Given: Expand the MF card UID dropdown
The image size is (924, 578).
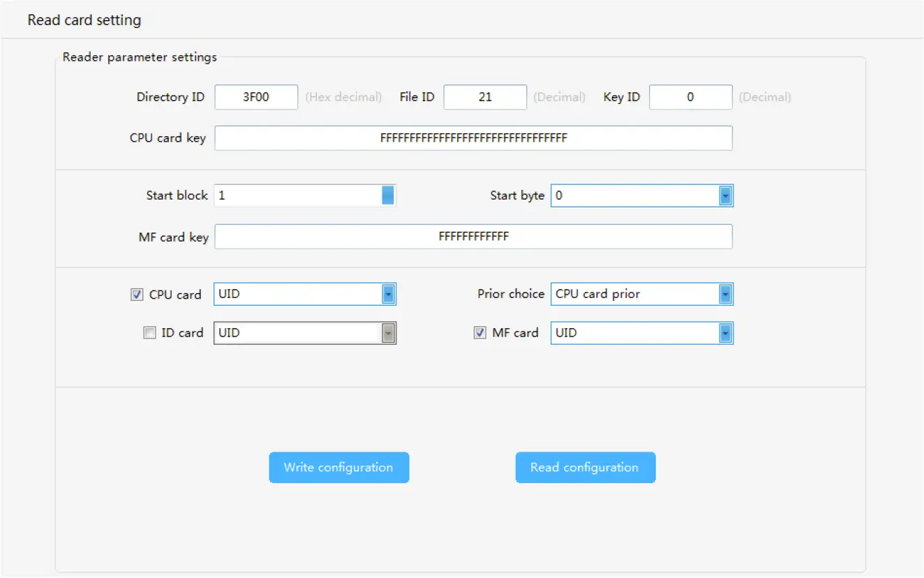Looking at the screenshot, I should (726, 333).
